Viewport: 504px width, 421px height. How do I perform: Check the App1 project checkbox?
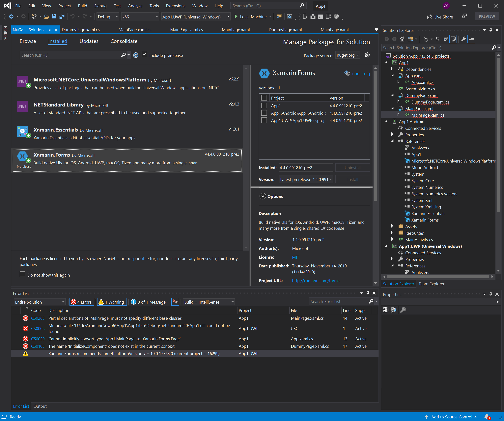click(264, 106)
